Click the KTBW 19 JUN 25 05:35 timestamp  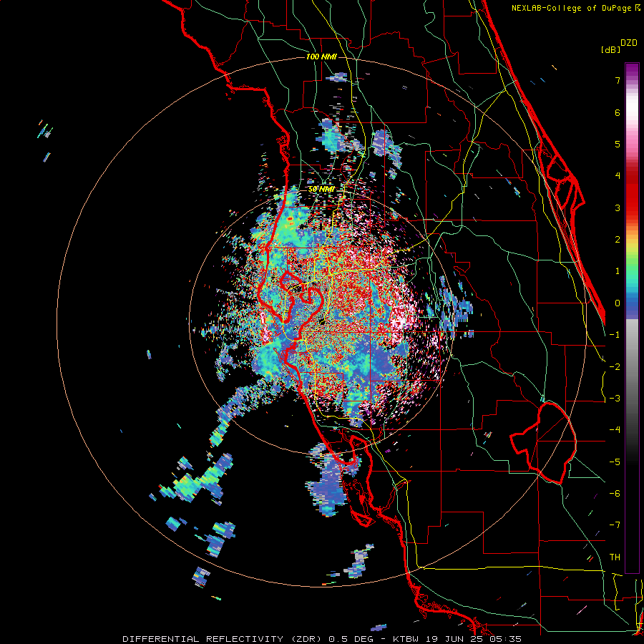coord(457,639)
